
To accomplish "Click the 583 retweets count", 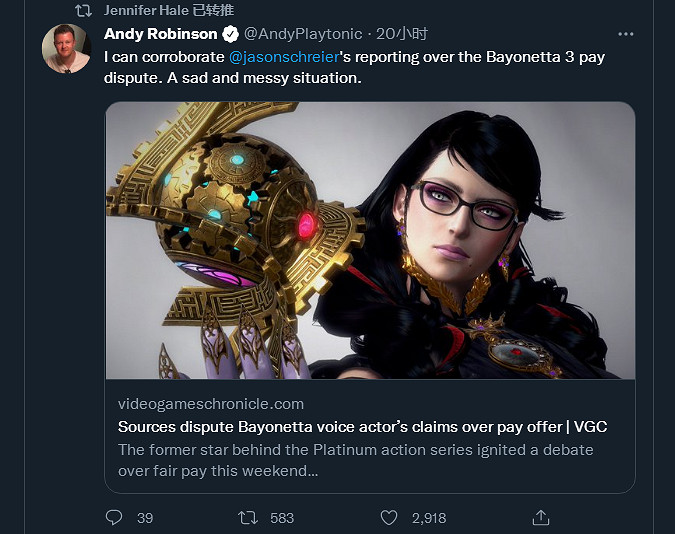I will click(282, 517).
